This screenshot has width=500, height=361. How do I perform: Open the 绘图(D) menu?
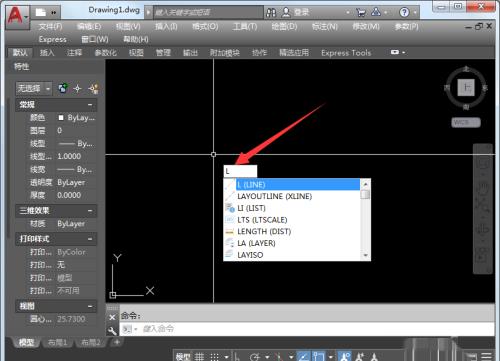(284, 26)
